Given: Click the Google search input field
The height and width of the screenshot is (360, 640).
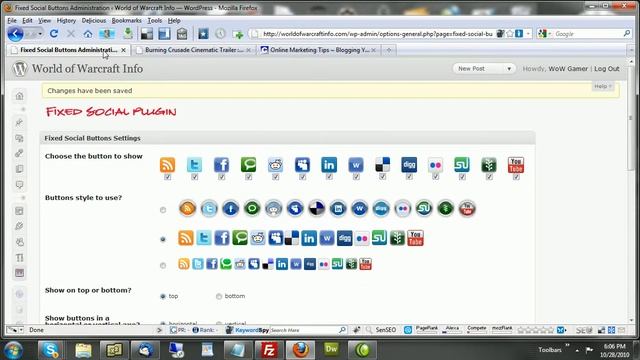Looking at the screenshot, I should click(588, 34).
